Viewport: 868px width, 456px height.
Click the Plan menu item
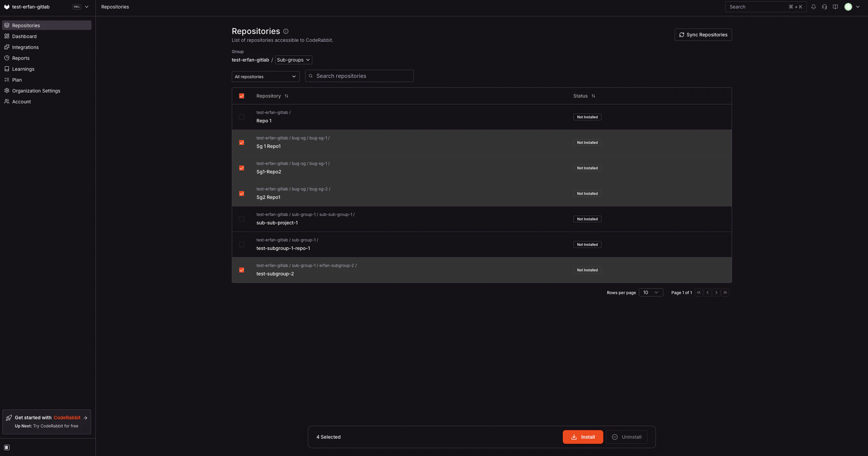click(47, 80)
